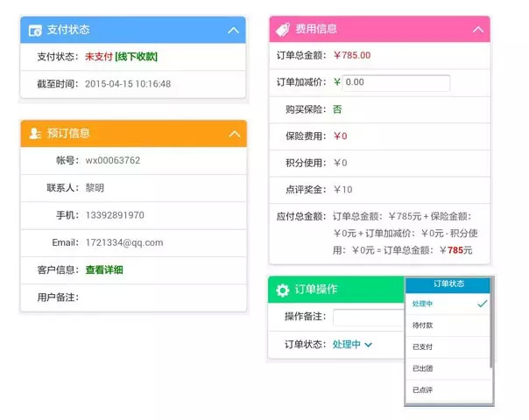The height and width of the screenshot is (420, 529).
Task: Click the 1721334@qq.com email address
Action: point(124,242)
